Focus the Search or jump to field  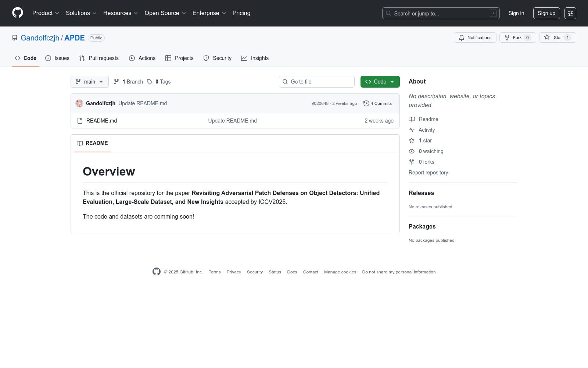tap(441, 13)
